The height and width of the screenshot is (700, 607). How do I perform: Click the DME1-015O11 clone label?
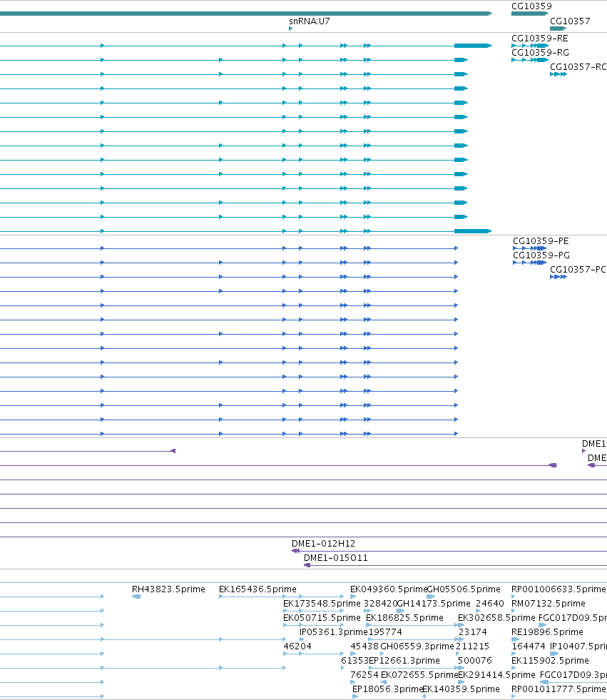point(336,558)
